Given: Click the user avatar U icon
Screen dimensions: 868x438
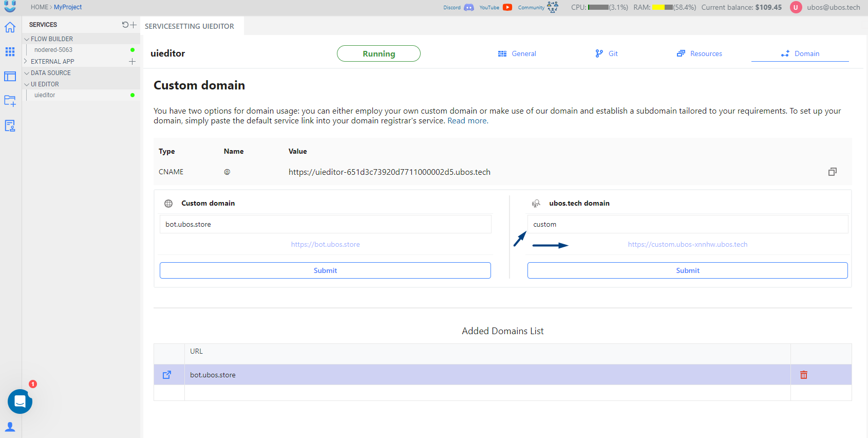Looking at the screenshot, I should [x=796, y=7].
